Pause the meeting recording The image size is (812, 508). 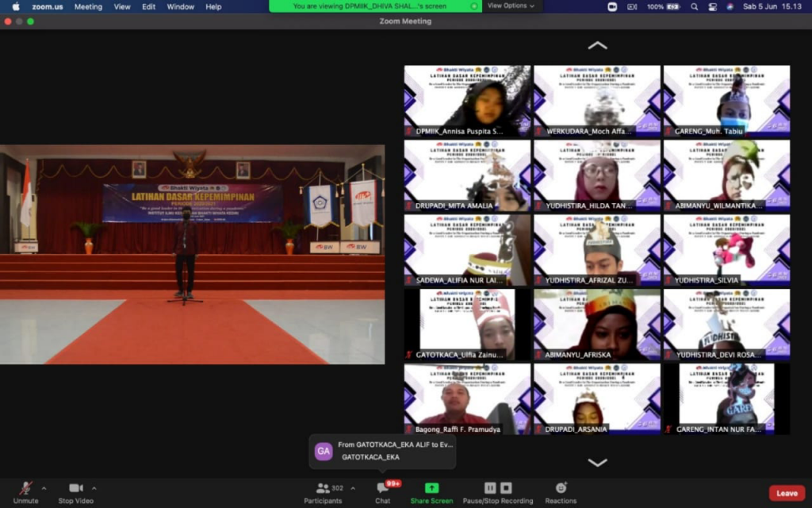(x=490, y=488)
